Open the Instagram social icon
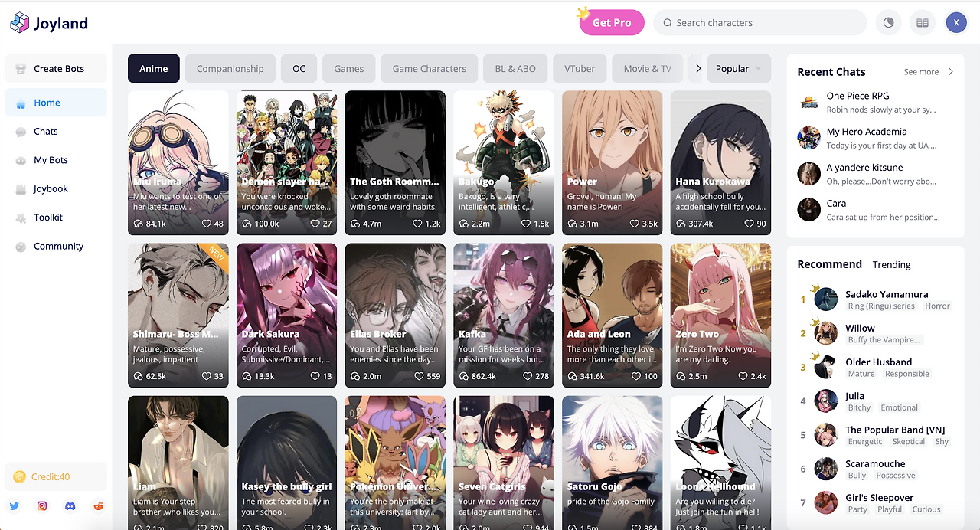980x530 pixels. point(42,506)
